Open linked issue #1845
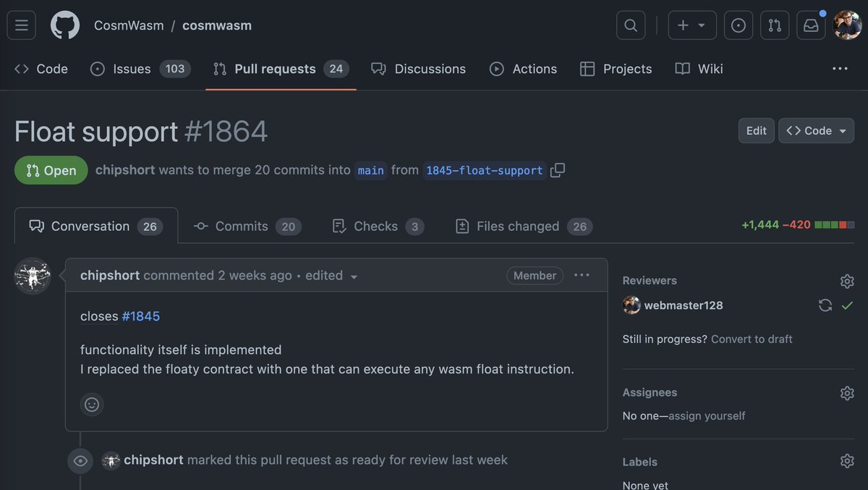Viewport: 868px width, 490px height. [141, 316]
